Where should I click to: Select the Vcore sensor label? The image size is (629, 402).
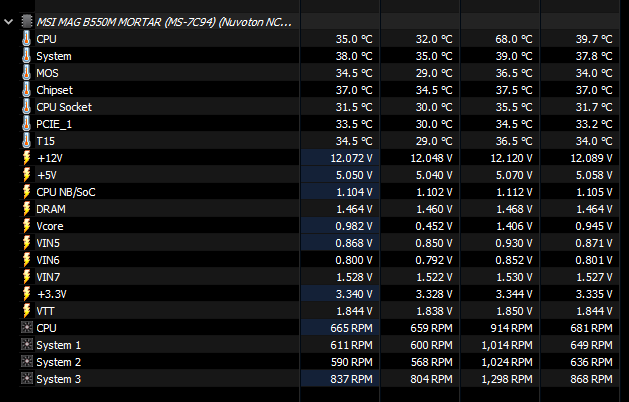pyautogui.click(x=50, y=226)
